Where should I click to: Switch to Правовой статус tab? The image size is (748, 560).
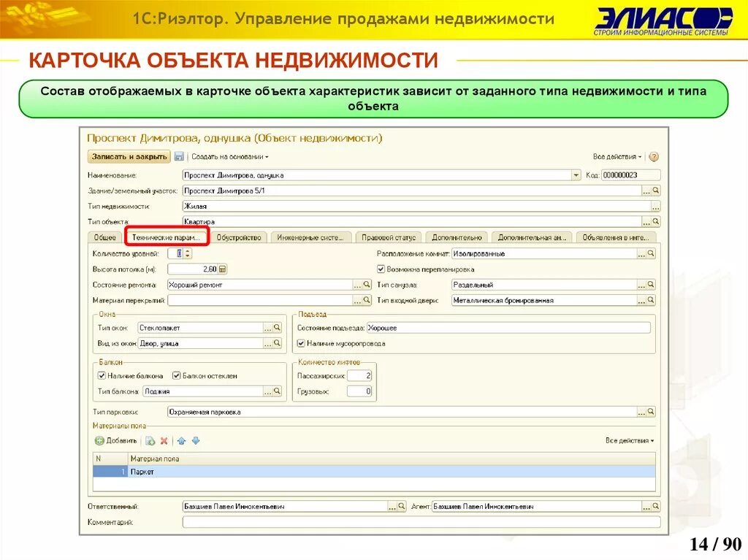[x=389, y=237]
